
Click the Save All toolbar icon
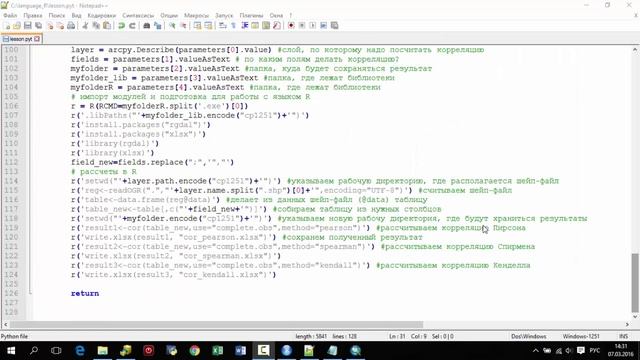(x=38, y=26)
